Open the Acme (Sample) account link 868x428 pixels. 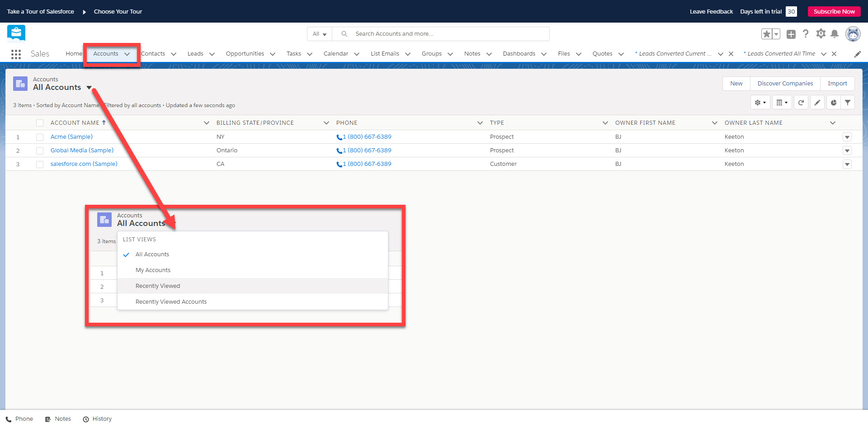click(x=71, y=137)
